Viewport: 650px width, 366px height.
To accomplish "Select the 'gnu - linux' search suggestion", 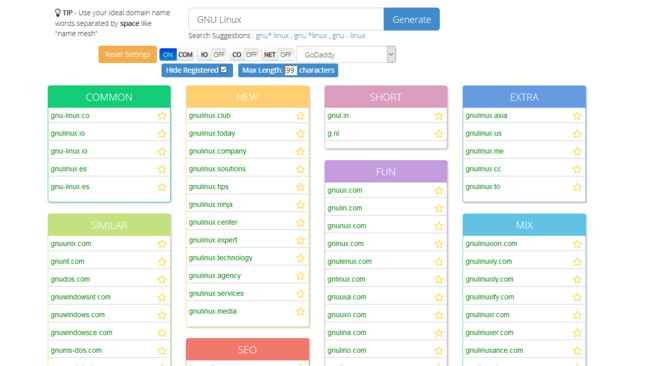I will 349,36.
